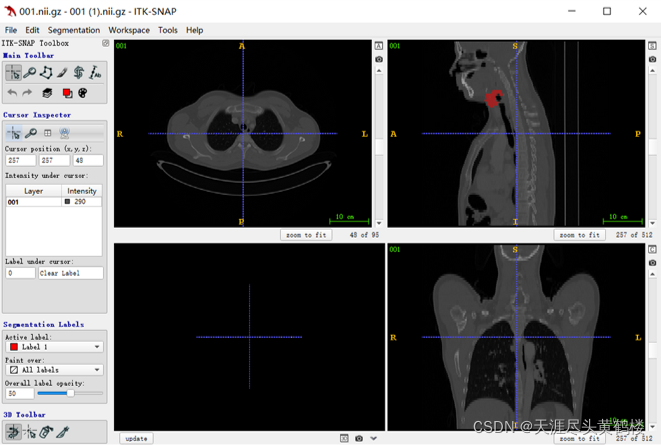Open the Label Editor red square icon

67,93
